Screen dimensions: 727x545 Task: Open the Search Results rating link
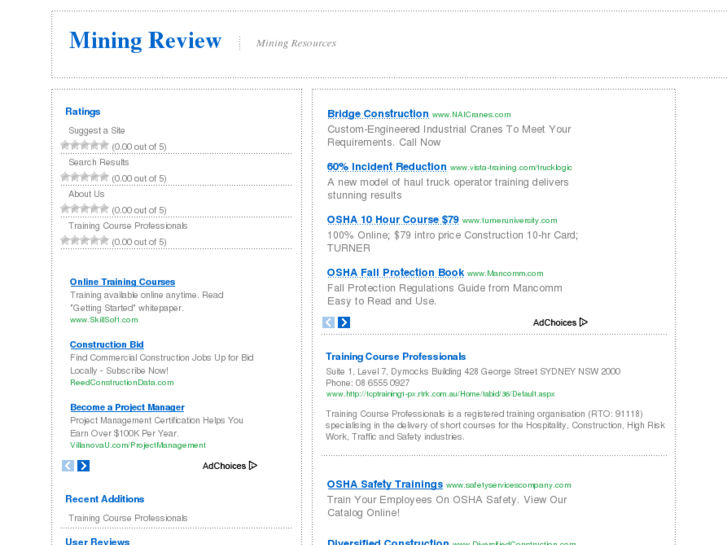coord(99,162)
